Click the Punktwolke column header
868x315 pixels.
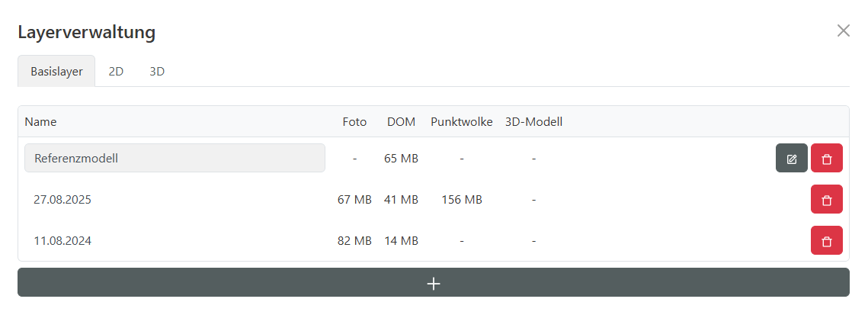coord(461,122)
